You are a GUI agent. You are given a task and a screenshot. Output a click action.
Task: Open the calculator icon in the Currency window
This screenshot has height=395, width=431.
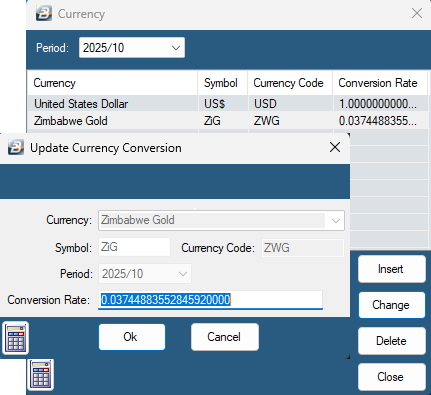40,374
